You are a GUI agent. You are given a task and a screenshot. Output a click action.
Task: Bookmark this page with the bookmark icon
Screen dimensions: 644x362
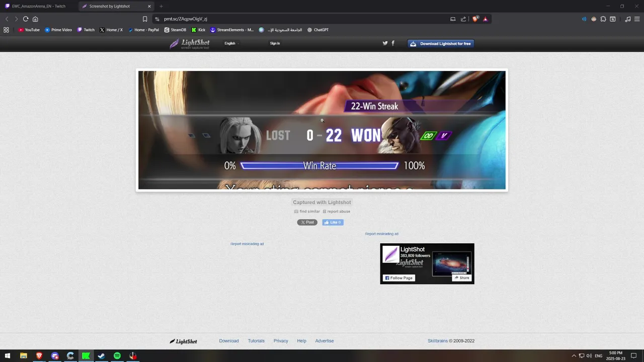tap(145, 19)
